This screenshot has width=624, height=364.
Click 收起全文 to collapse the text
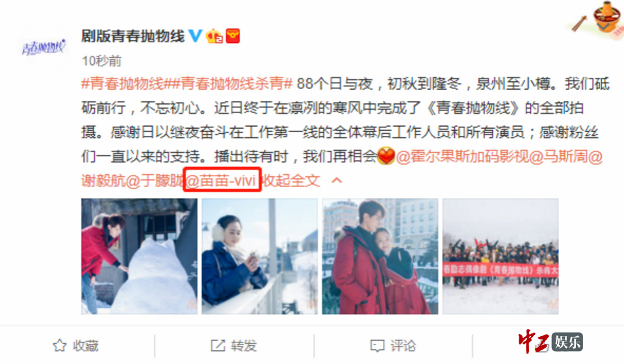tap(292, 181)
